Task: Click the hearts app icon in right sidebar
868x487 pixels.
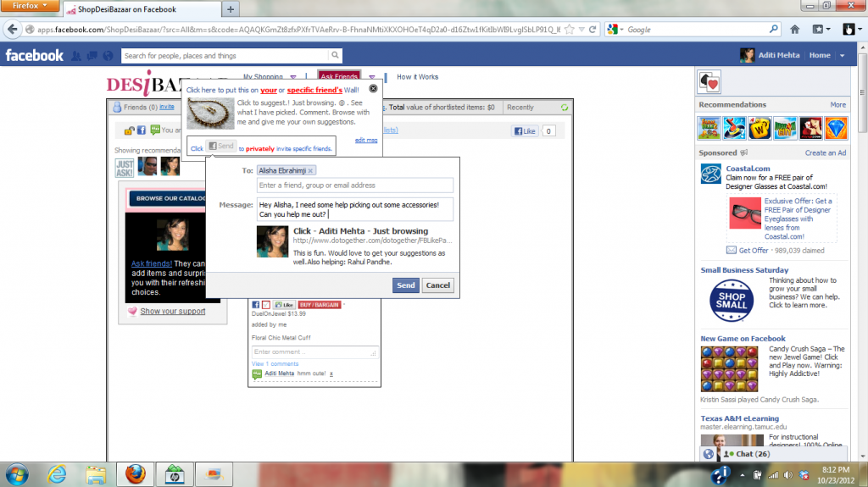Action: [x=709, y=82]
